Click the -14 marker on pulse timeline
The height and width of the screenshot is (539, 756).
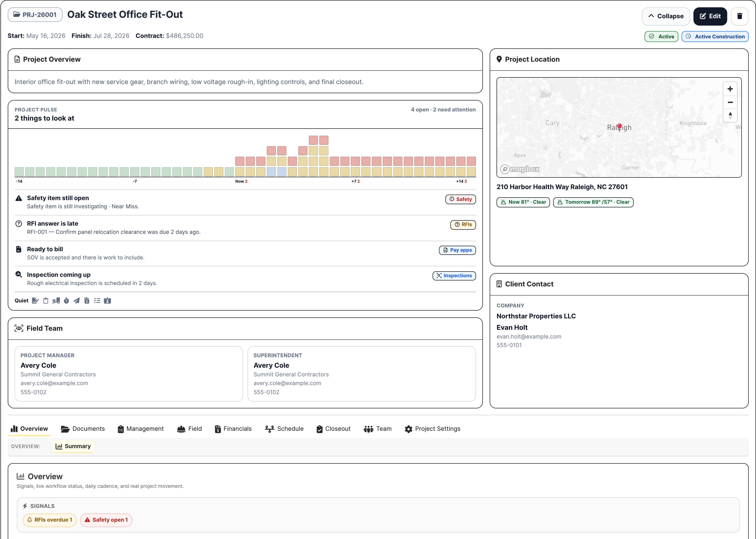(19, 181)
